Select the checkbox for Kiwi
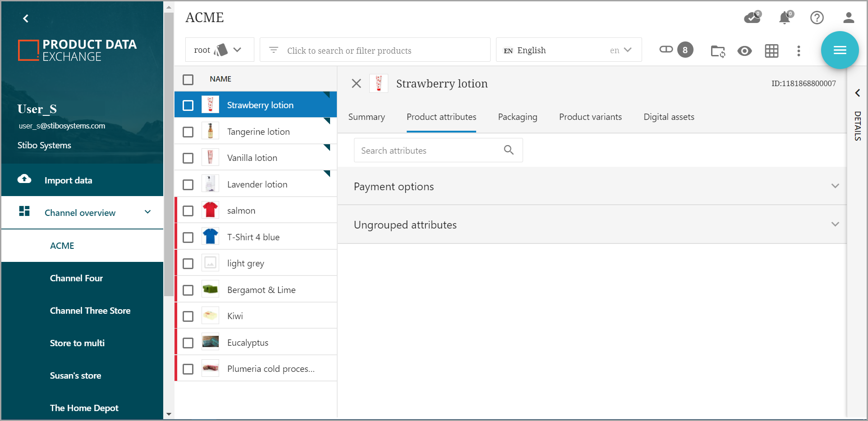Image resolution: width=868 pixels, height=421 pixels. (x=188, y=316)
